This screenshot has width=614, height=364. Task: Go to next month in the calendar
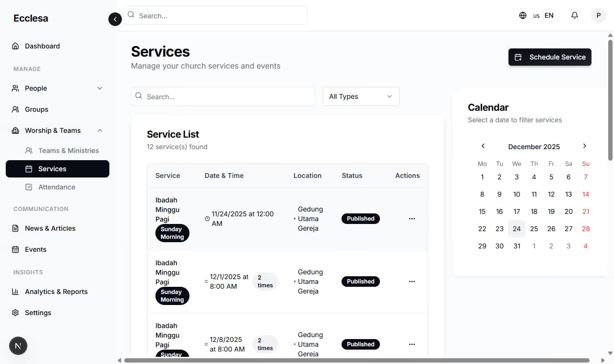click(x=584, y=146)
